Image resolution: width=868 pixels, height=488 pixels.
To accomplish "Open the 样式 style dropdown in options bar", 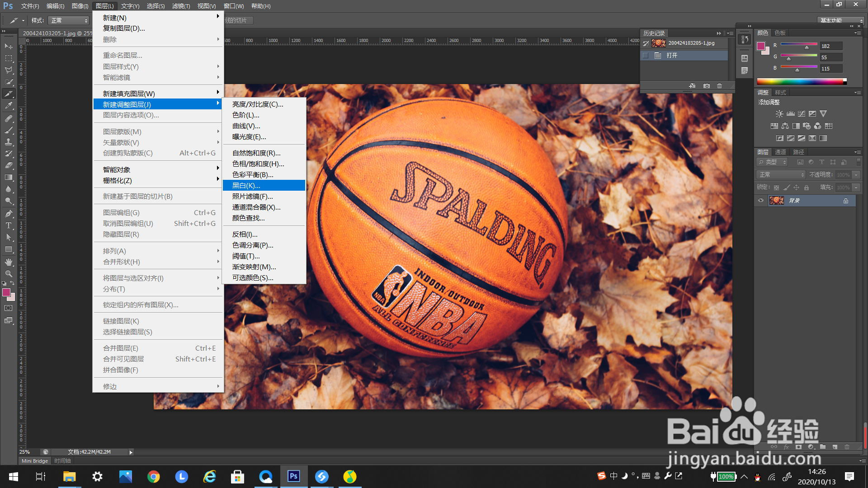I will [69, 21].
